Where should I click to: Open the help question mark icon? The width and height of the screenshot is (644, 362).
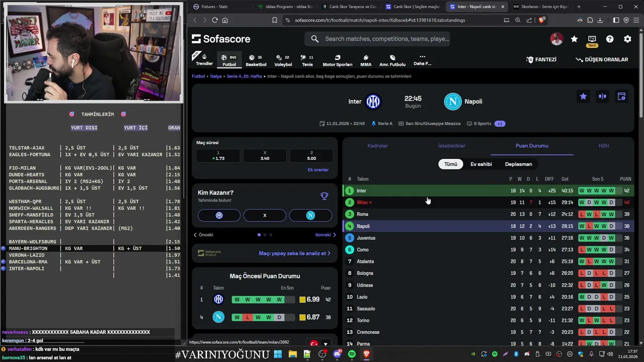tap(610, 39)
